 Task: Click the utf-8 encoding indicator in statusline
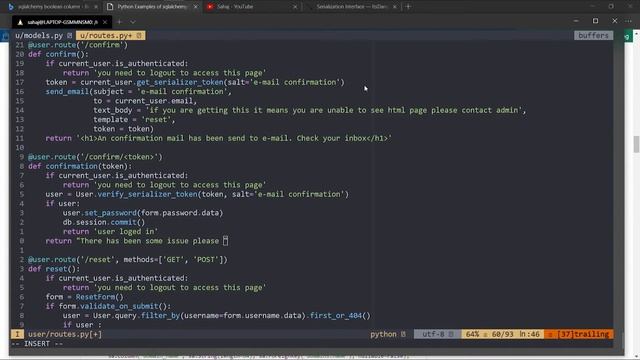coord(433,334)
